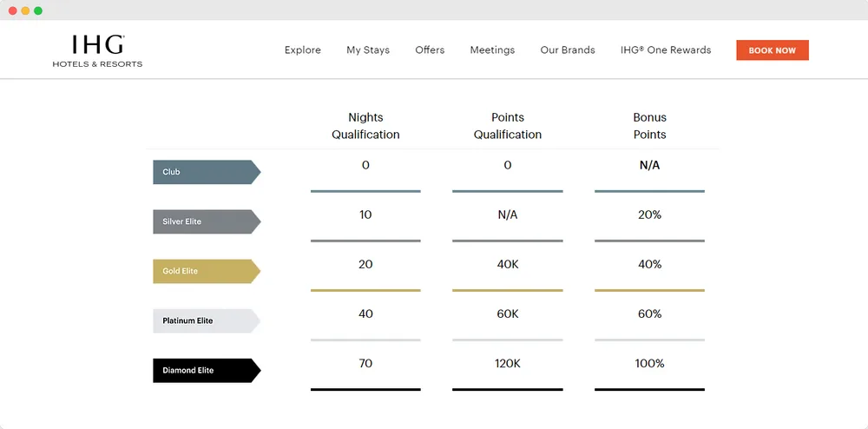Close the window with the red button

13,10
